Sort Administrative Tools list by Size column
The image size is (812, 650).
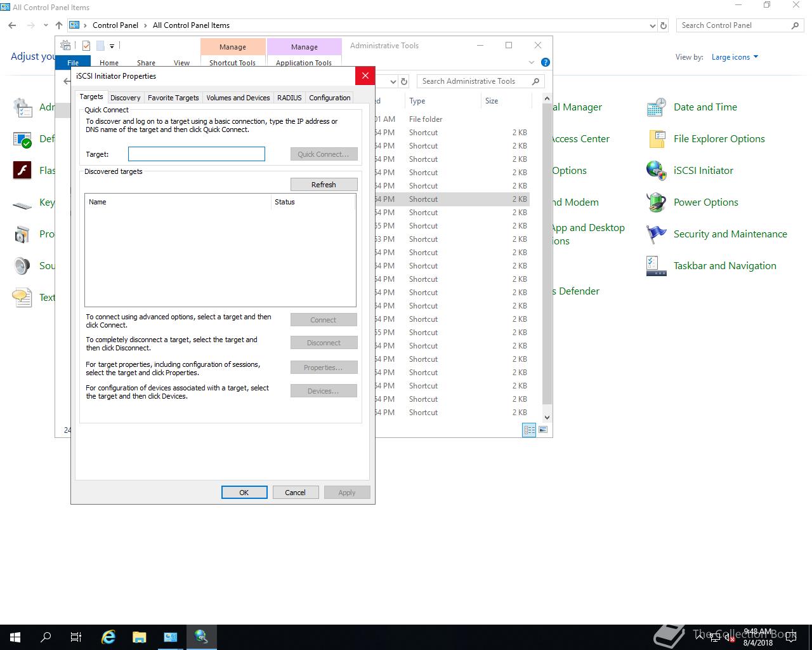pos(505,101)
